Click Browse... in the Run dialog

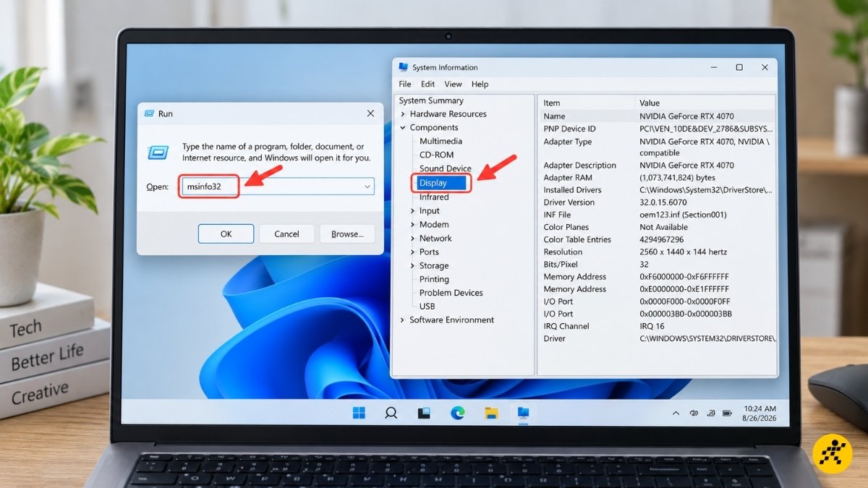pos(347,234)
